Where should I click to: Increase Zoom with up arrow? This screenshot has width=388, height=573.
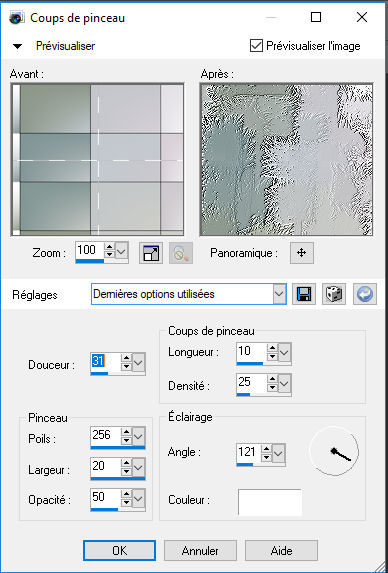click(x=109, y=247)
